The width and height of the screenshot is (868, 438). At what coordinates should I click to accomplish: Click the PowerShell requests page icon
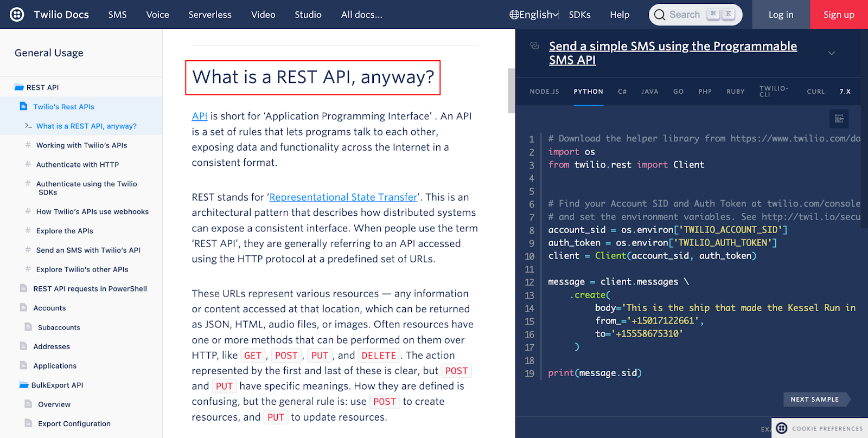23,288
